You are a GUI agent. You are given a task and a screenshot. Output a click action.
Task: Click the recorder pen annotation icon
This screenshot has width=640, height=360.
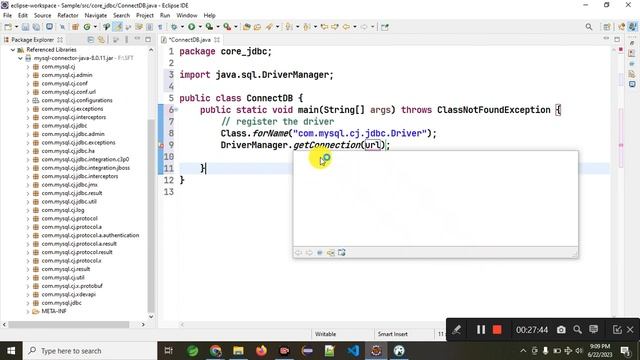coord(456,330)
